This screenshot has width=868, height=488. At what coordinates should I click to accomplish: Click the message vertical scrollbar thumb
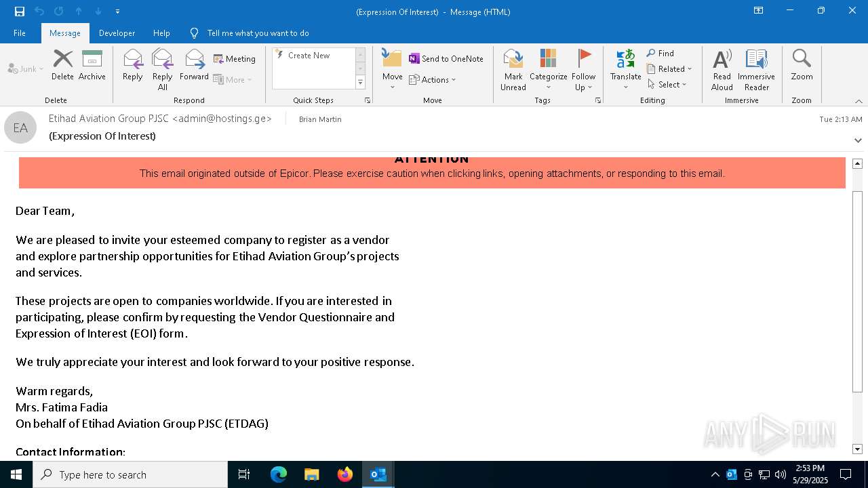857,291
